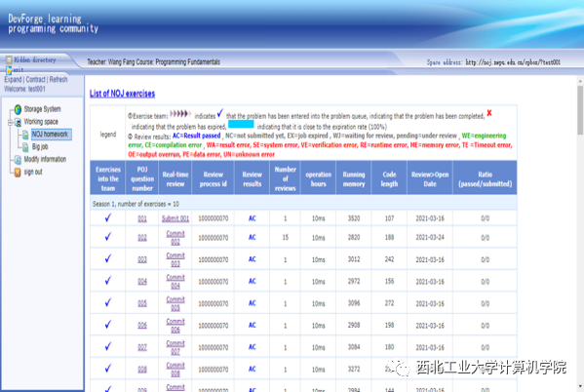
Task: Click the 'Season 1, number of exercises = 10' row
Action: pos(303,204)
